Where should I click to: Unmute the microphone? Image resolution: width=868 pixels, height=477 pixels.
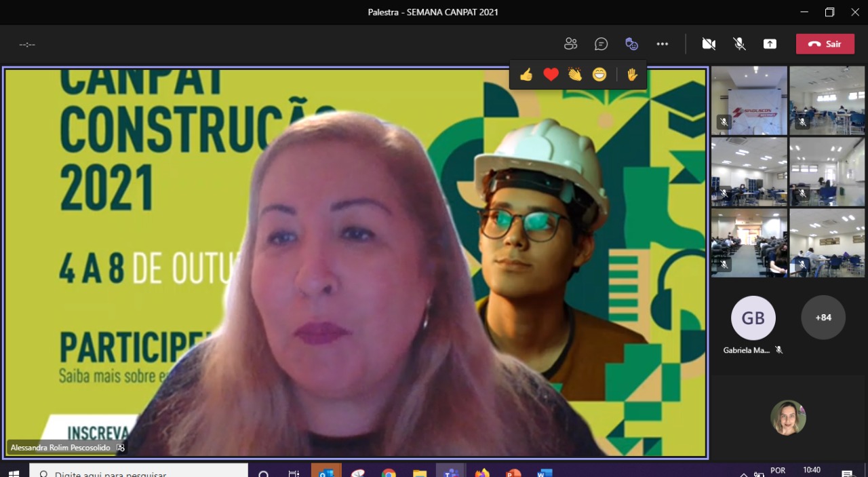pyautogui.click(x=739, y=44)
